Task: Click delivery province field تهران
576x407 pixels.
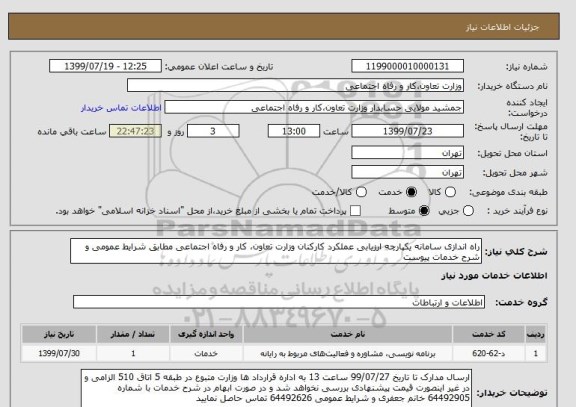Action: click(407, 153)
